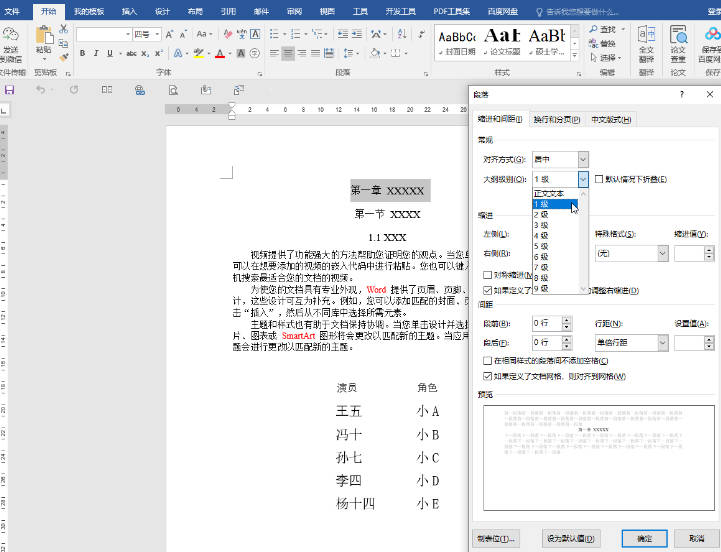Click the Format Painter brush icon

pyautogui.click(x=63, y=58)
